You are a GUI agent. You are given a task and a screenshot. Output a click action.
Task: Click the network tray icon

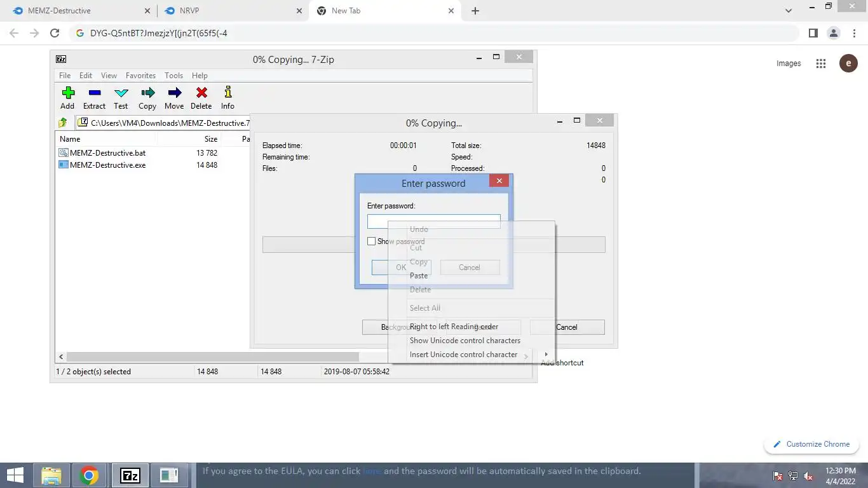(x=793, y=476)
